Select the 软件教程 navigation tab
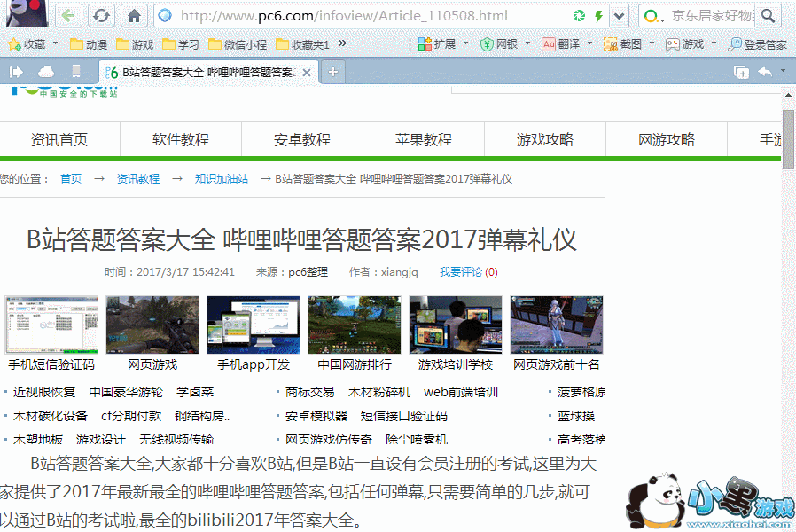The height and width of the screenshot is (532, 796). click(181, 139)
